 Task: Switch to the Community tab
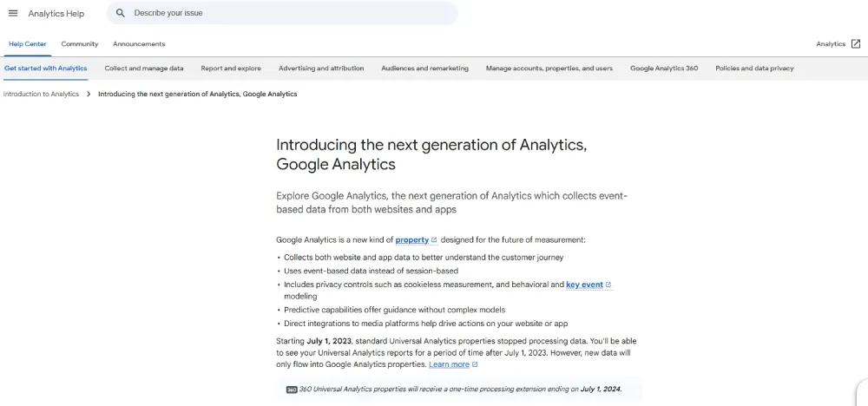[x=80, y=43]
